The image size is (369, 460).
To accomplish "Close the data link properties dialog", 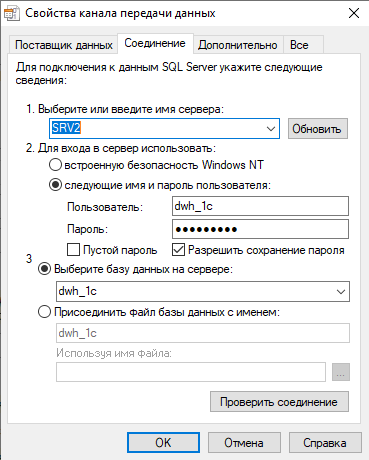I will 354,13.
